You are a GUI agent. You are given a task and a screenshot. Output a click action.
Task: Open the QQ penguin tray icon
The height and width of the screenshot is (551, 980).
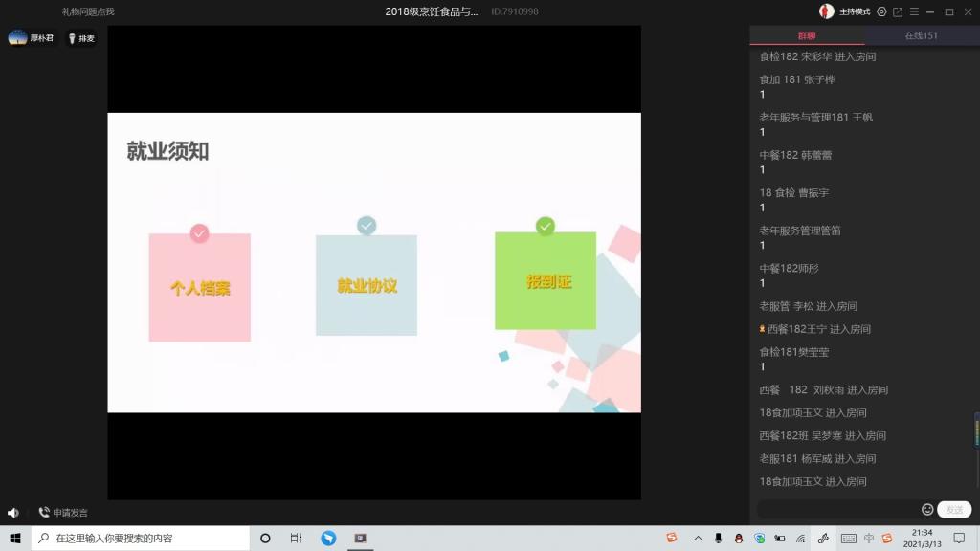point(739,539)
